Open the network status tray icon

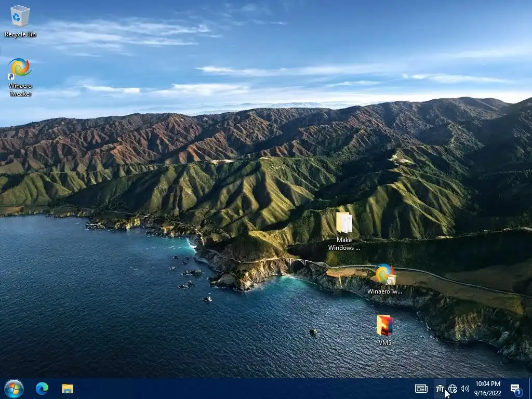click(453, 389)
